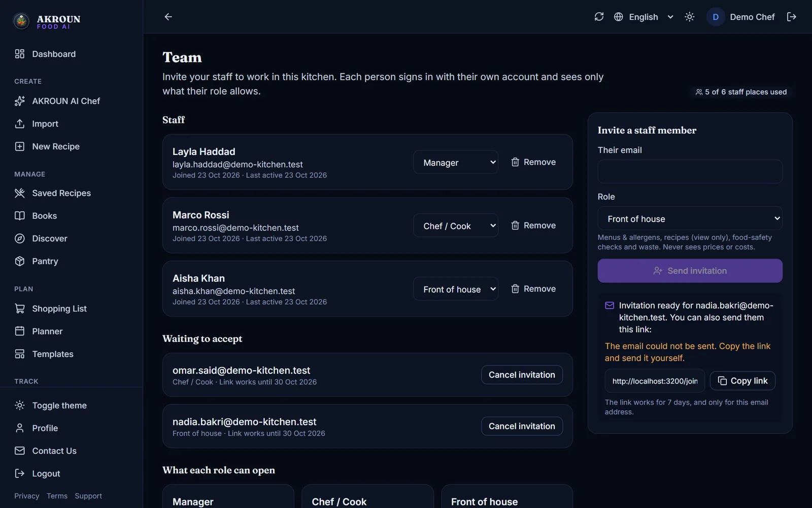Click the Logout icon in the sidebar
Viewport: 812px width, 508px height.
point(20,473)
